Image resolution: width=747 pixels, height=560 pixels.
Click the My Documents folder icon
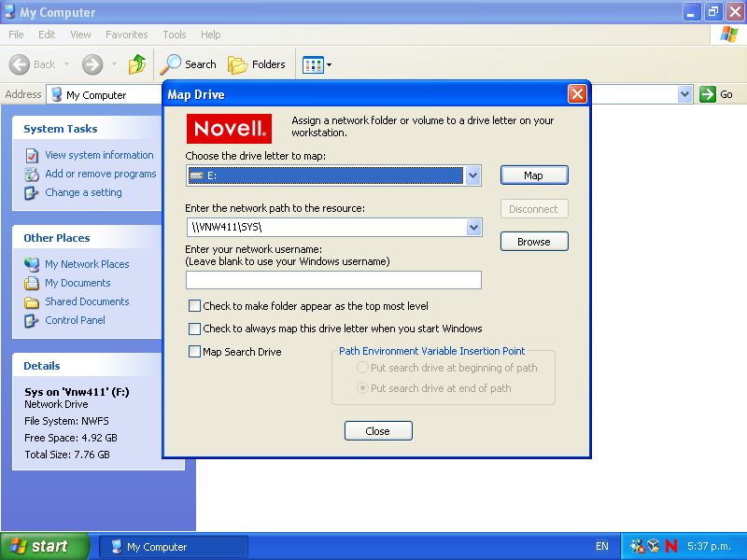click(x=32, y=284)
